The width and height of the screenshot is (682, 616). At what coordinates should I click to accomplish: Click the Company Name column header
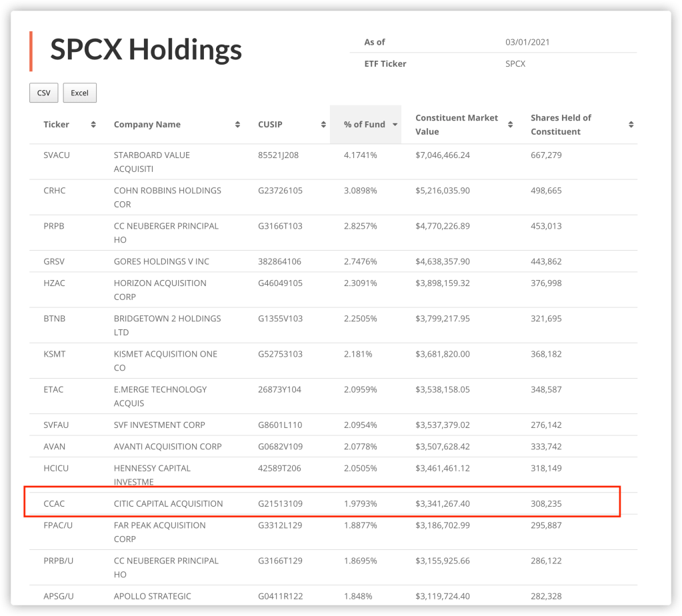(147, 125)
